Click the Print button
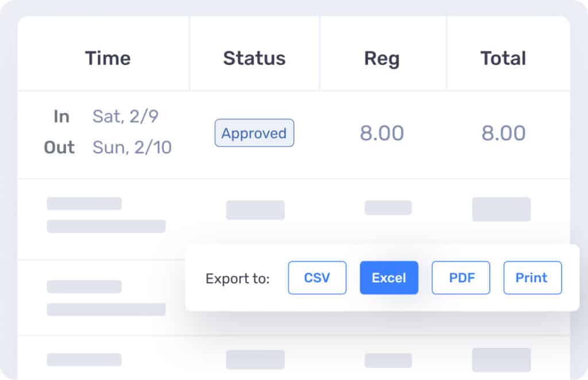This screenshot has height=380, width=588. [532, 278]
